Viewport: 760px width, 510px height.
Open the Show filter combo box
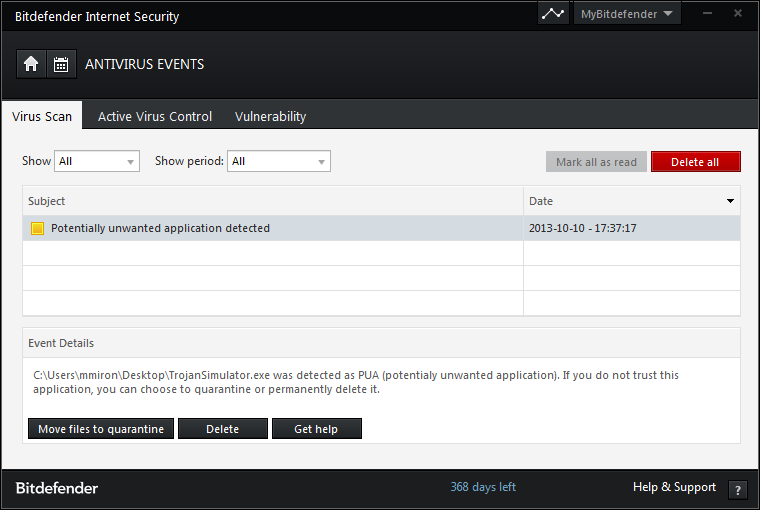pos(97,161)
